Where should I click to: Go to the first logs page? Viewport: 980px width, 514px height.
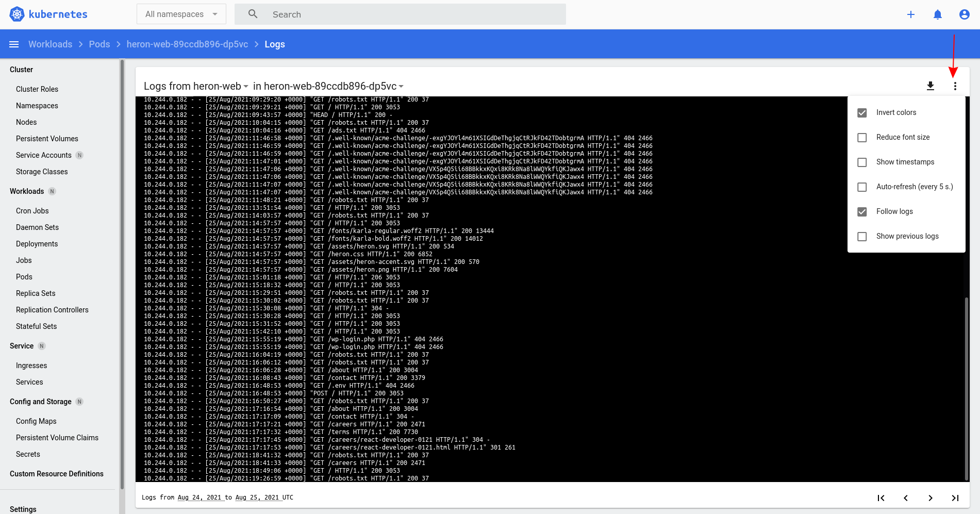pos(881,498)
